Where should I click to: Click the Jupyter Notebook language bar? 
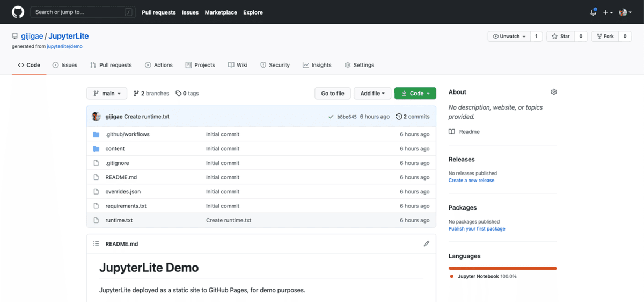point(502,268)
